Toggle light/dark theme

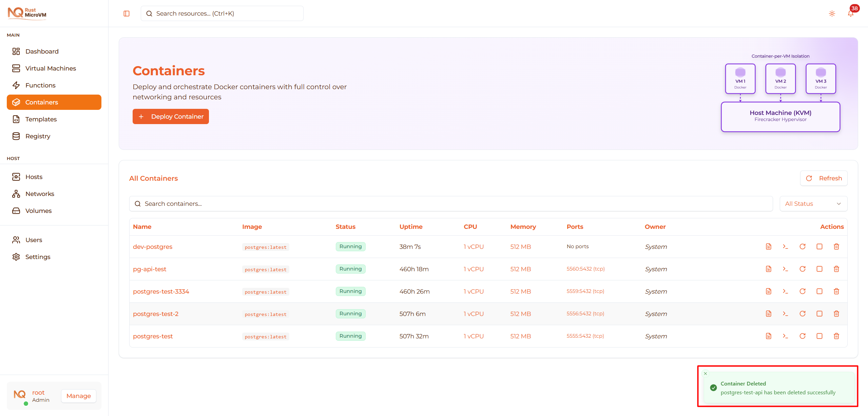pos(832,14)
